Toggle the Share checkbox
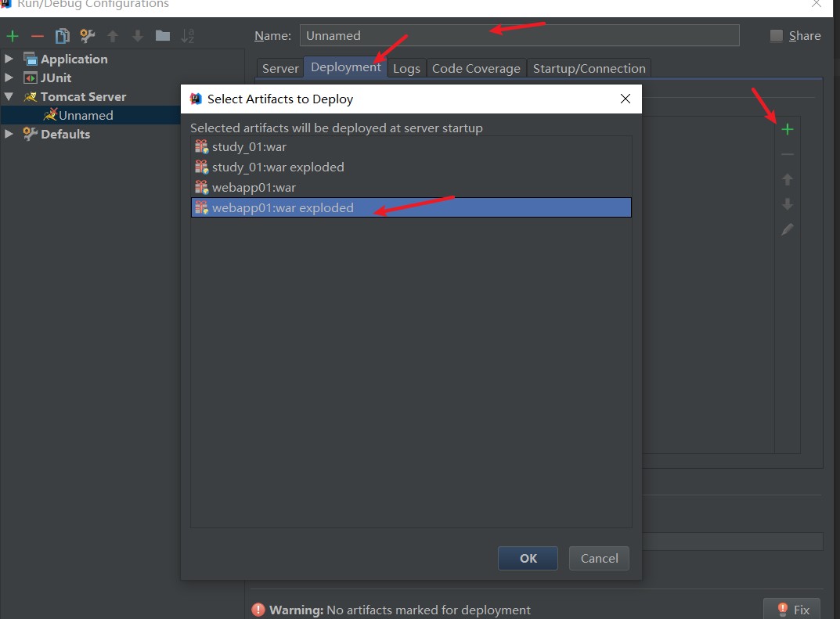This screenshot has height=619, width=840. [776, 35]
